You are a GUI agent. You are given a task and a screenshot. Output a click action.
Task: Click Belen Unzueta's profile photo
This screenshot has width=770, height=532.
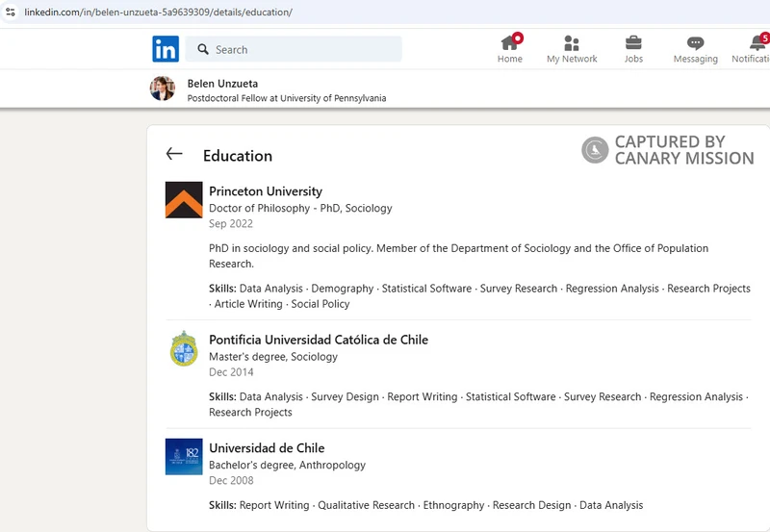163,89
